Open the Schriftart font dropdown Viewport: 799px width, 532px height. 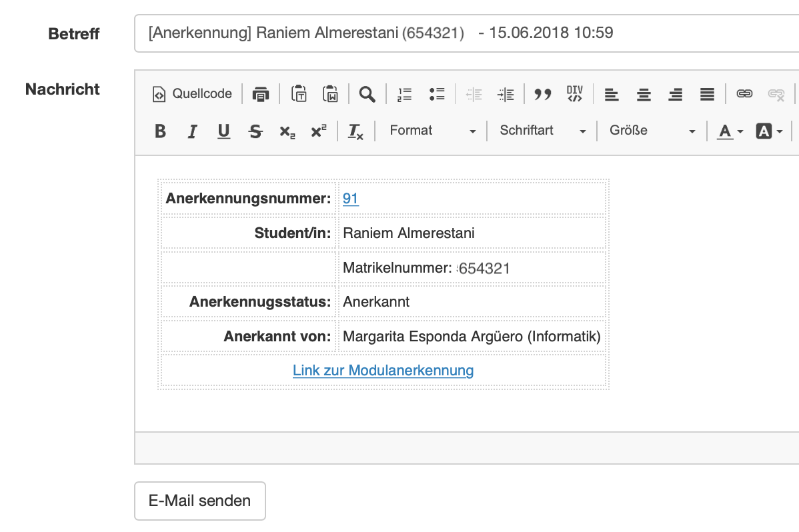pos(542,131)
